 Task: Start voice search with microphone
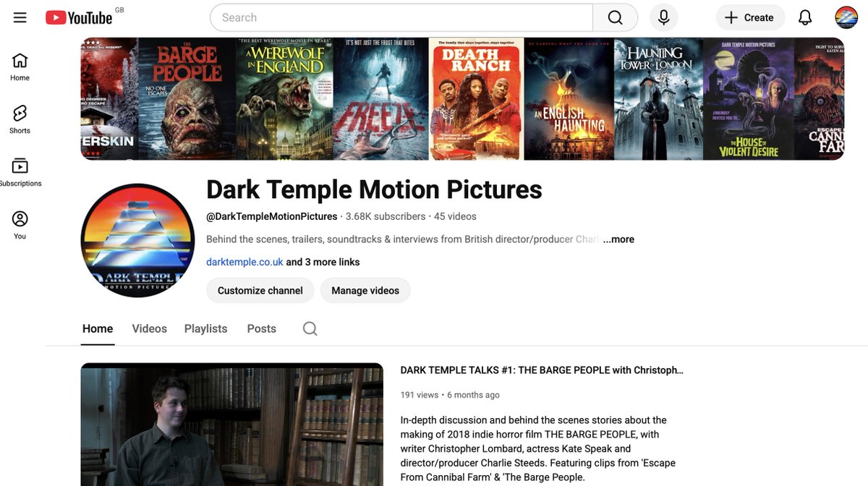[x=663, y=17]
